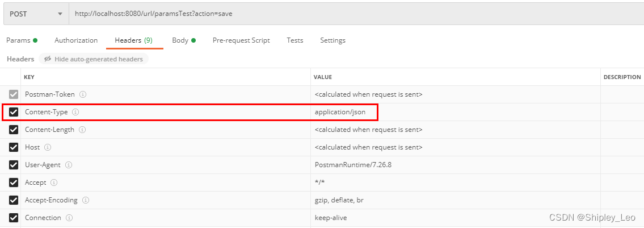Switch to the Params tab
The height and width of the screenshot is (228, 644).
(22, 40)
